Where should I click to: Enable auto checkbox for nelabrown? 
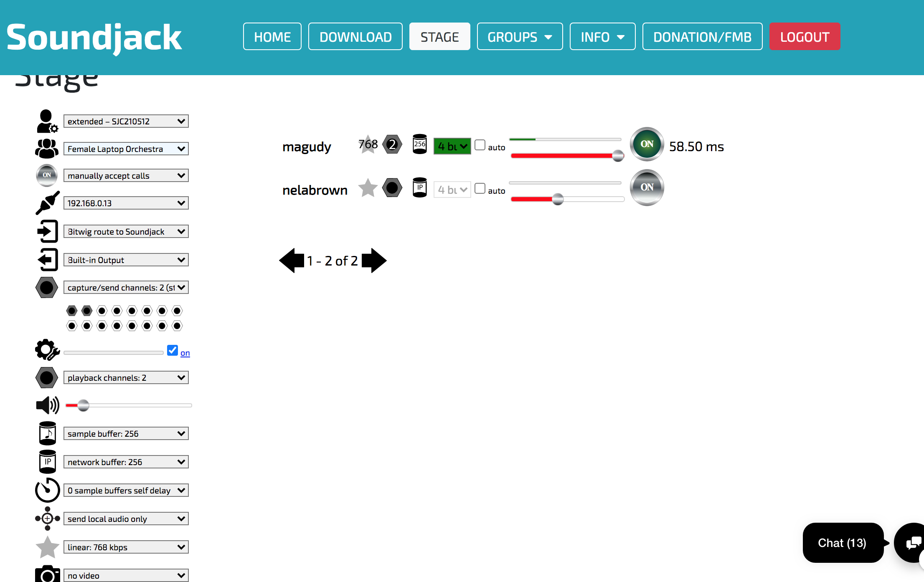pos(480,188)
